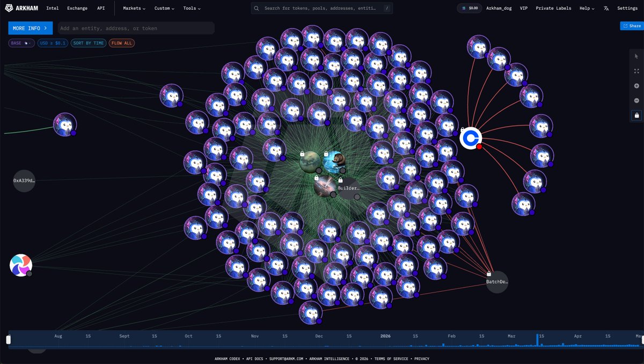The image size is (644, 364).
Task: Open the API DOCS footer link
Action: [x=256, y=359]
